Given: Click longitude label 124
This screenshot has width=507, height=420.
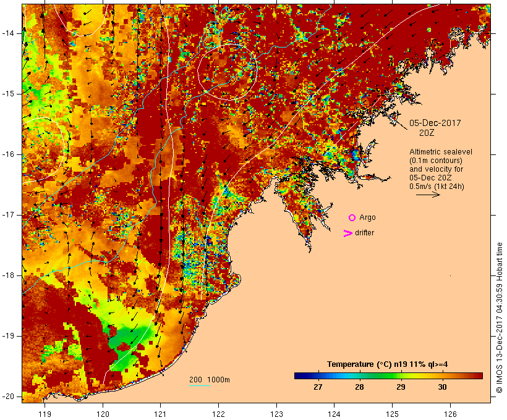Looking at the screenshot, I should (334, 414).
